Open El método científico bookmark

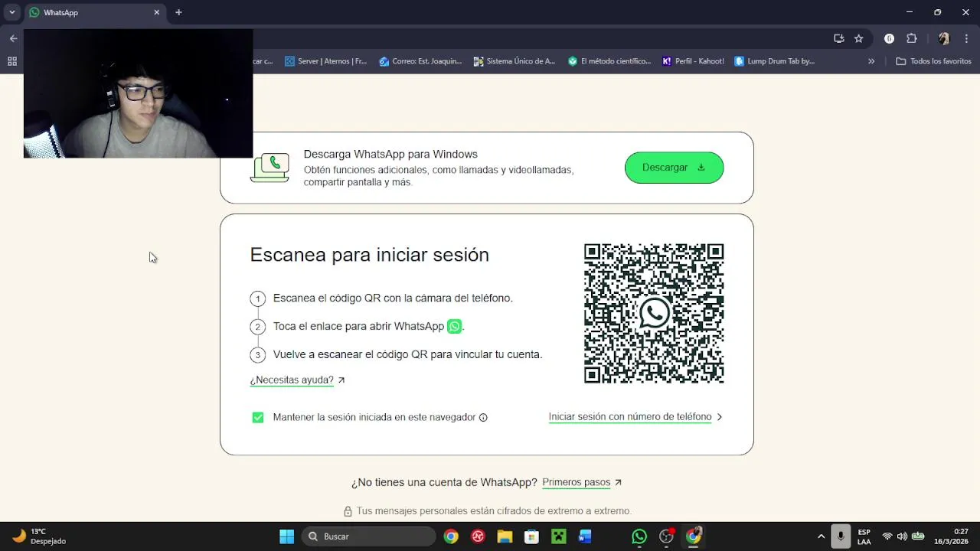tap(609, 61)
